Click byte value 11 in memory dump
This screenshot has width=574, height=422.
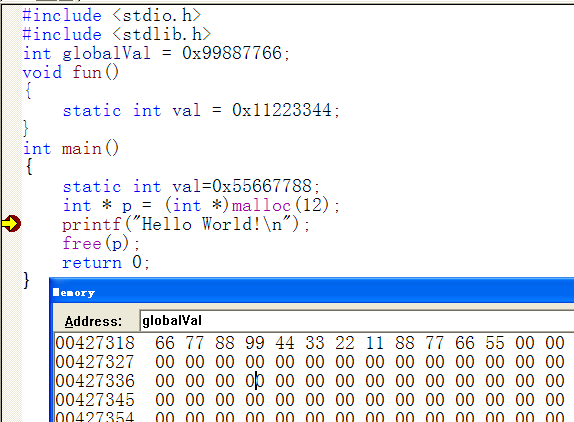click(x=375, y=343)
